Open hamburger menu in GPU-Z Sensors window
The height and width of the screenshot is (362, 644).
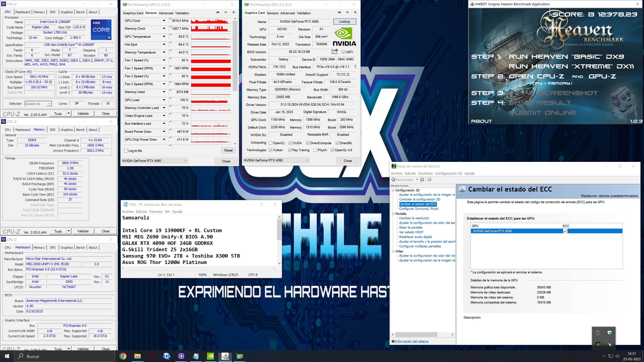click(x=234, y=12)
